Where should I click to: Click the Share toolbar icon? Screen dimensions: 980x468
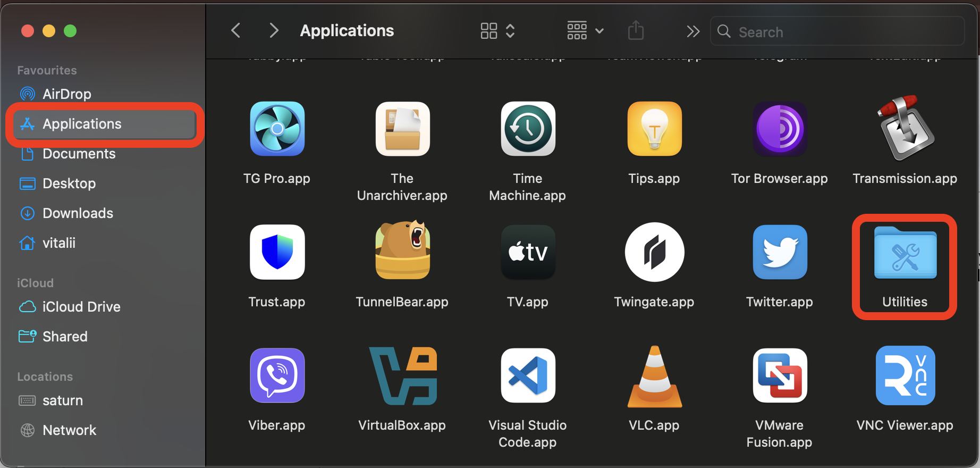(636, 30)
